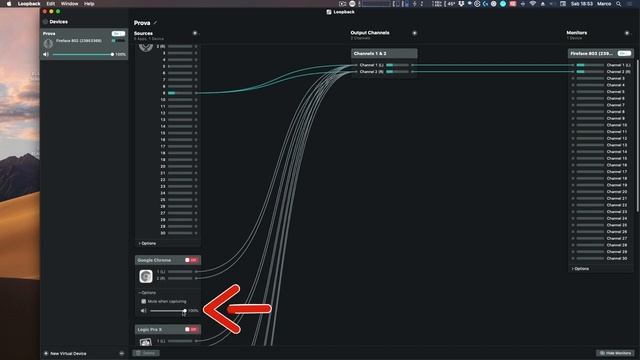Click the speaker icon under Google Chrome options
This screenshot has width=640, height=360.
[144, 311]
